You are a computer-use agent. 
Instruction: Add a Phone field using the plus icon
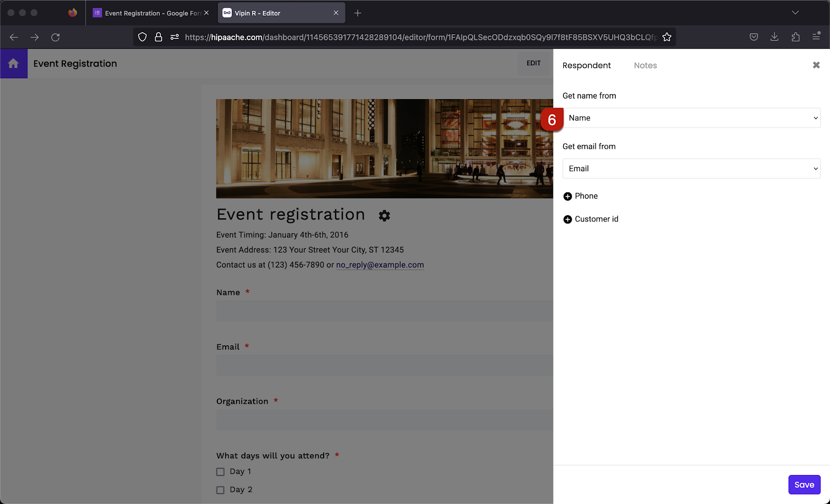click(568, 196)
